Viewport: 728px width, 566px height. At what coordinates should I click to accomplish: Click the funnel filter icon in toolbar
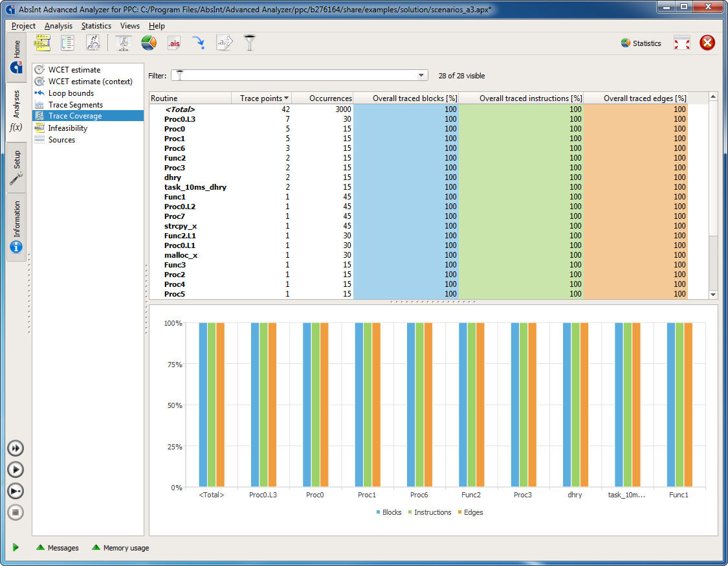(x=249, y=43)
